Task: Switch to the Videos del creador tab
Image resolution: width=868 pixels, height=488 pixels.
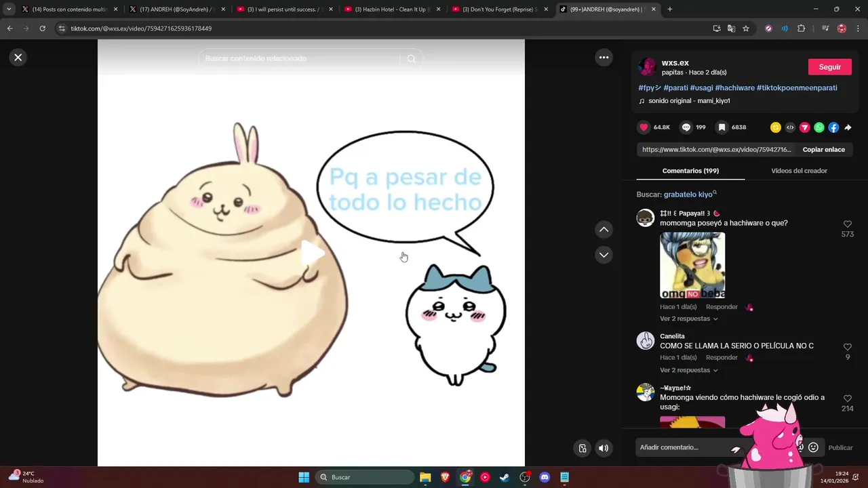Action: click(x=799, y=171)
